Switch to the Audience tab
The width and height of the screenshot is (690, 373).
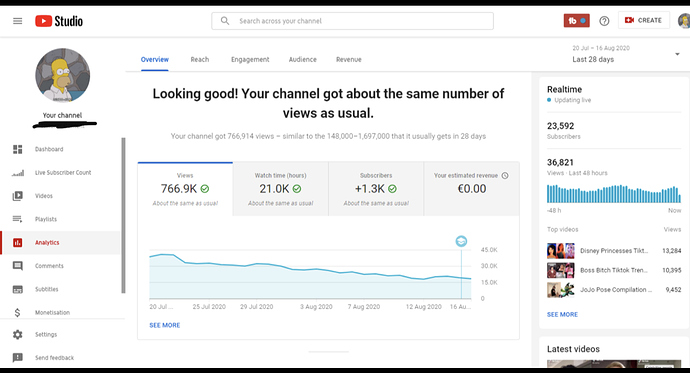pos(302,59)
